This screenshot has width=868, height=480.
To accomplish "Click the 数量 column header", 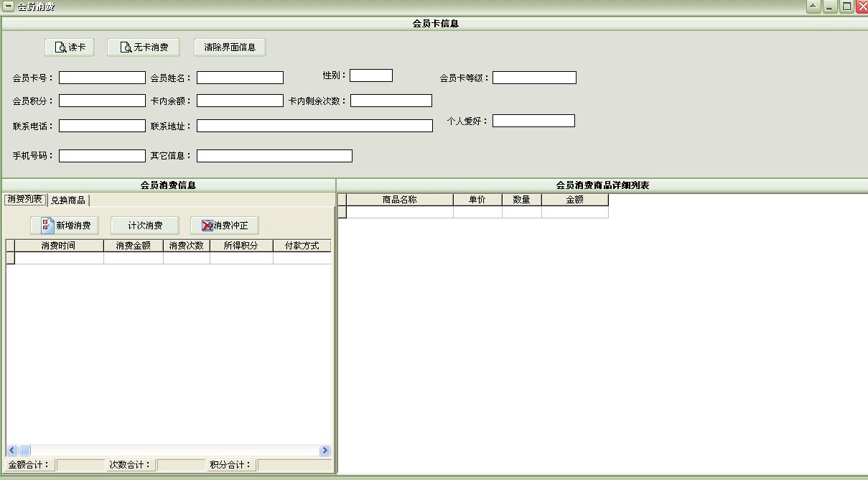I will pos(522,200).
